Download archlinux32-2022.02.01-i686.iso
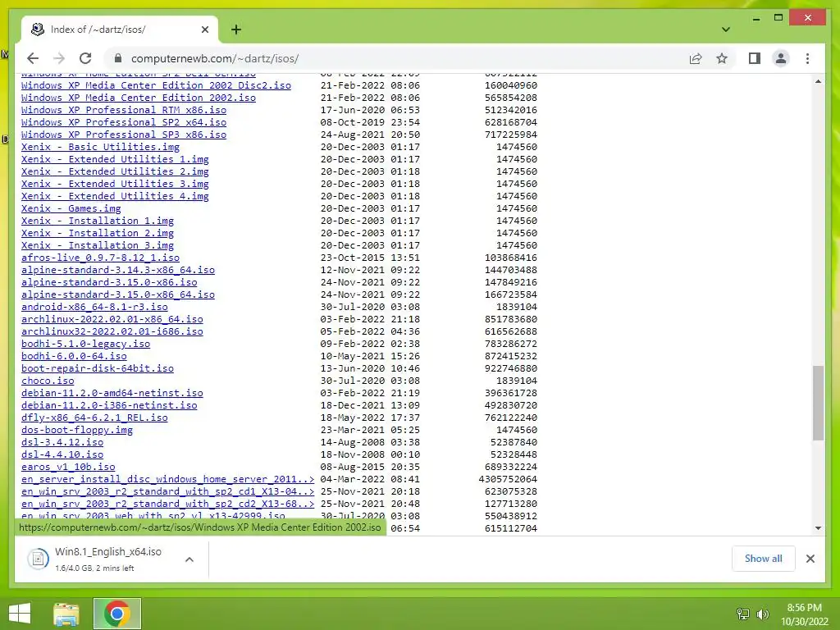This screenshot has width=840, height=630. click(x=112, y=331)
